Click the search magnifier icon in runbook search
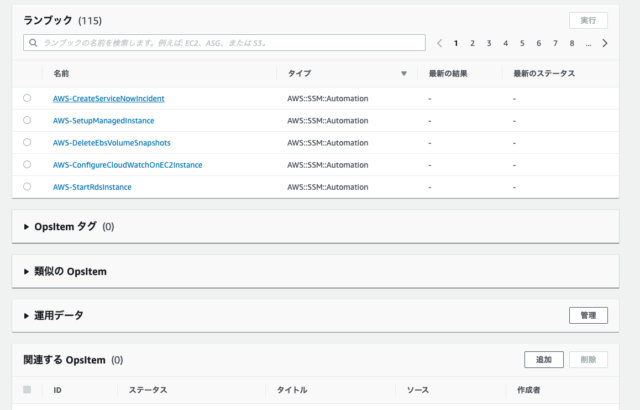 [x=33, y=43]
